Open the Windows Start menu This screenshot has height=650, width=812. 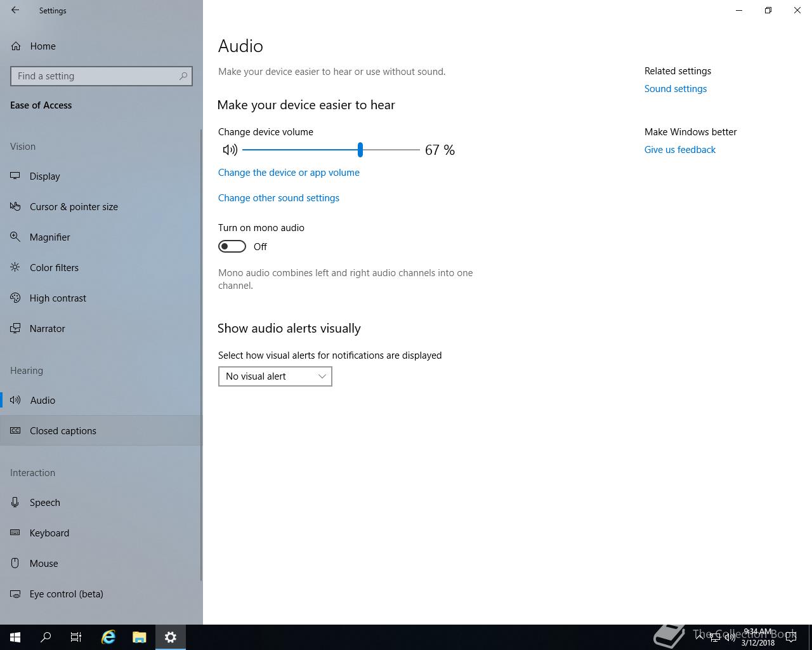(x=15, y=637)
